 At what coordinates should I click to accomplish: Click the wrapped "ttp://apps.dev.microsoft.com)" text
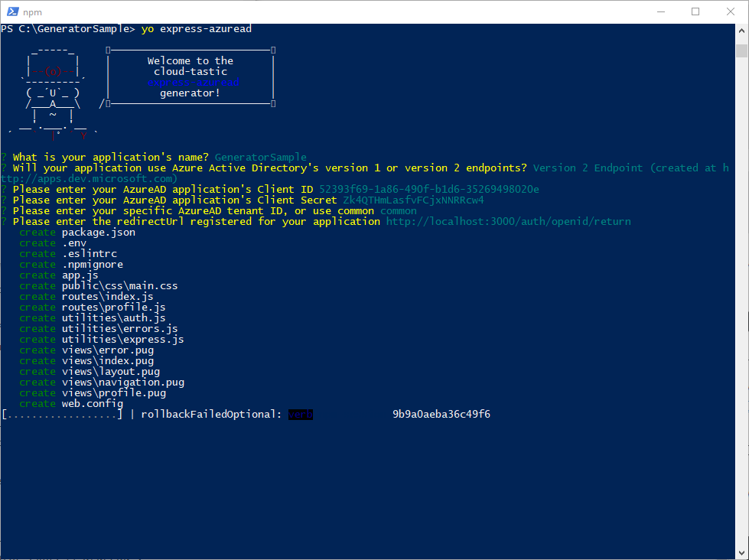click(90, 179)
